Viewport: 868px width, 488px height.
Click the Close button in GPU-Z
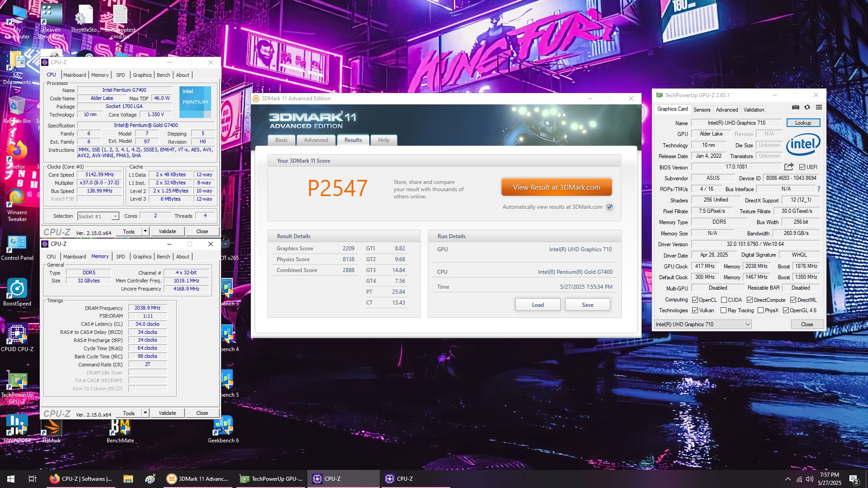point(807,324)
